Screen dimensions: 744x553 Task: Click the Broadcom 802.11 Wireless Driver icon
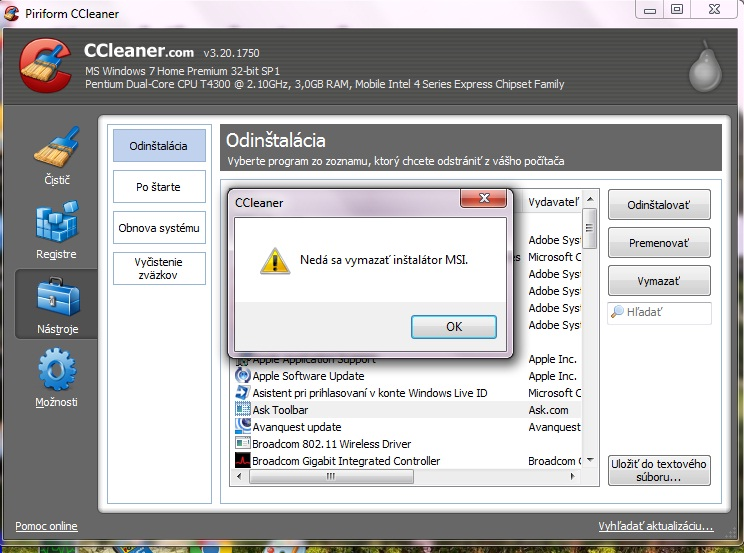[x=242, y=443]
